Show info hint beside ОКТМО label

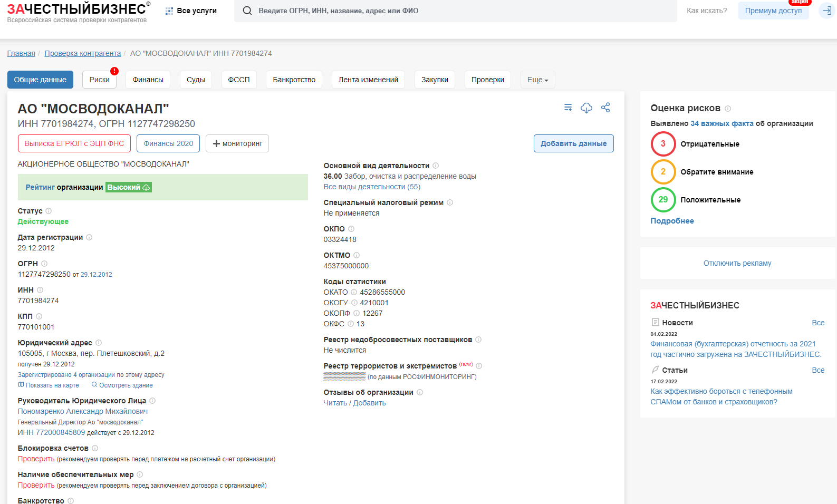click(357, 255)
